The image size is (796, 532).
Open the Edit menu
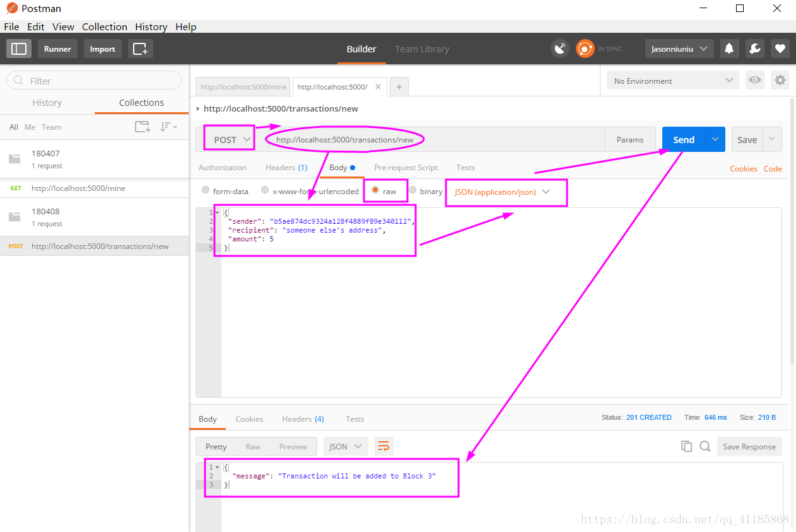(36, 26)
